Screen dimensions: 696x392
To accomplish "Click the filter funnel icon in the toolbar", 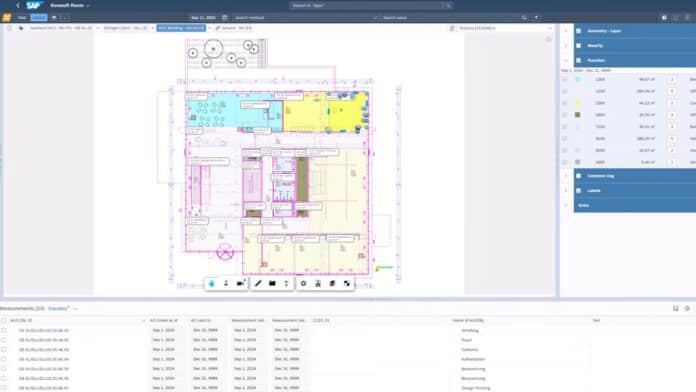I will coord(536,18).
